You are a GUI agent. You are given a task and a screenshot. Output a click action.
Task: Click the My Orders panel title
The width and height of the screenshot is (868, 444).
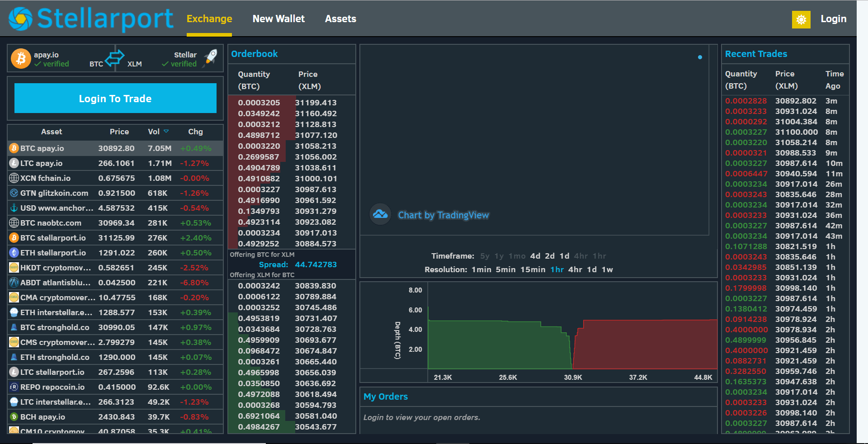click(386, 397)
